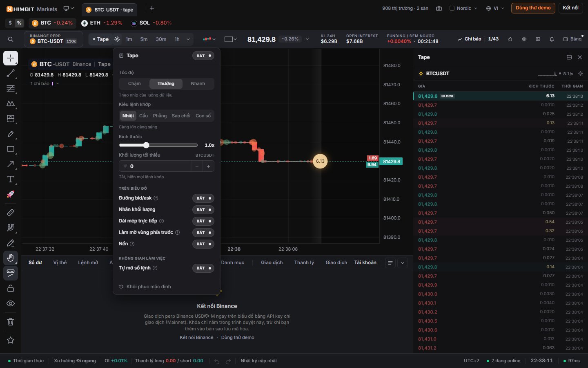This screenshot has width=588, height=368.
Task: Check the Nordic checkbox
Action: coord(452,8)
